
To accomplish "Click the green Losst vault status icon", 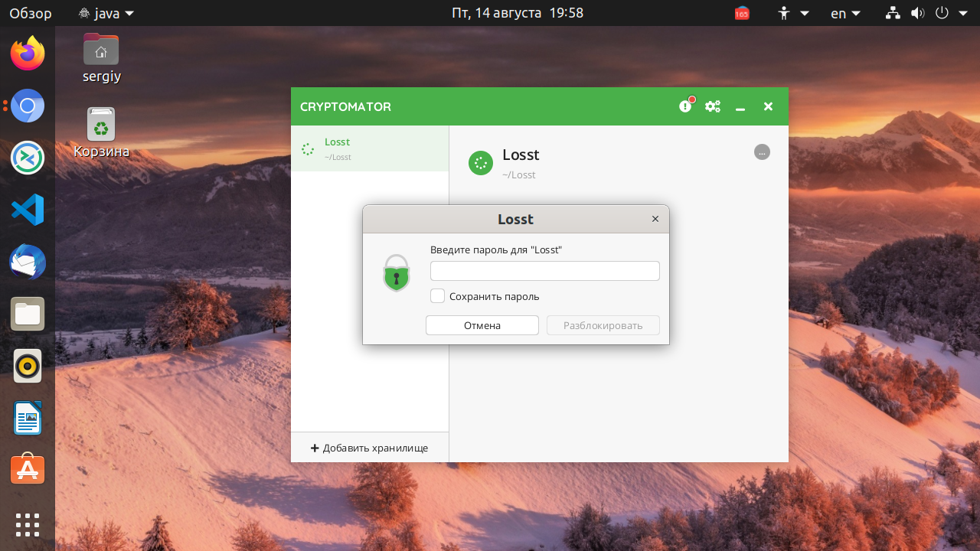I will tap(481, 162).
